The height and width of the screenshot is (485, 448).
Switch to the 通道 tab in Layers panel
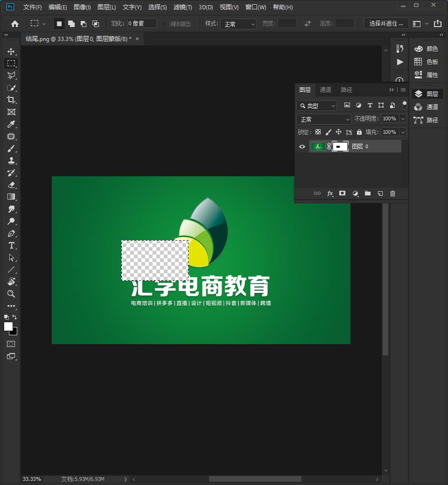pos(325,90)
